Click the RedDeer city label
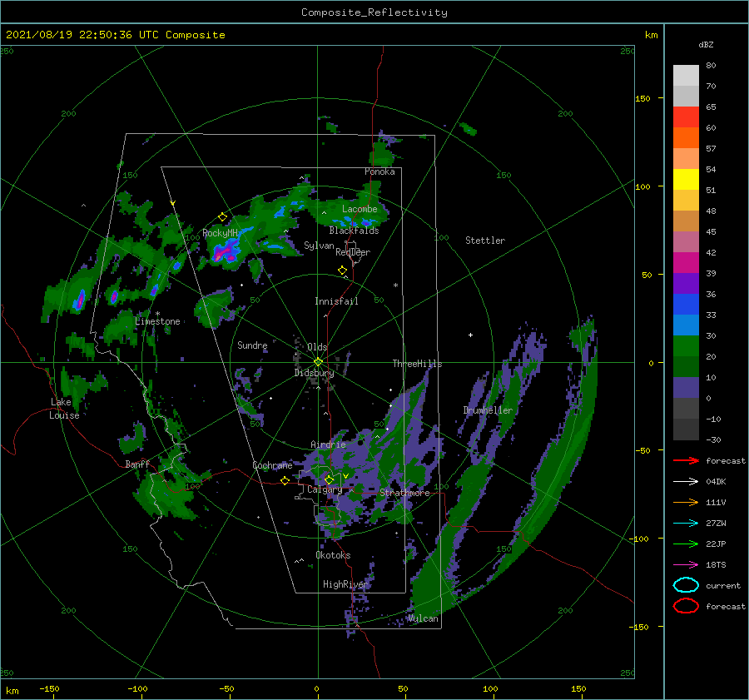The image size is (749, 700). pyautogui.click(x=353, y=252)
